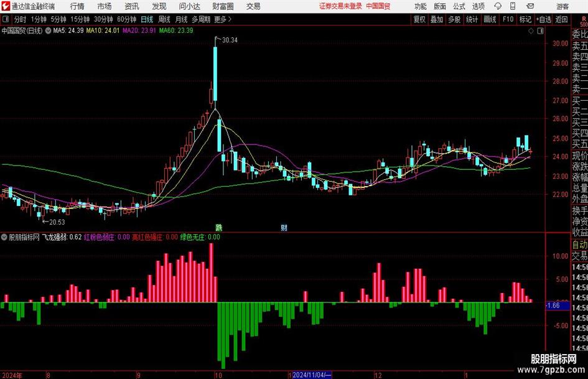The image size is (588, 379).
Task: Open the mobile phone icon
Action: 513,6
